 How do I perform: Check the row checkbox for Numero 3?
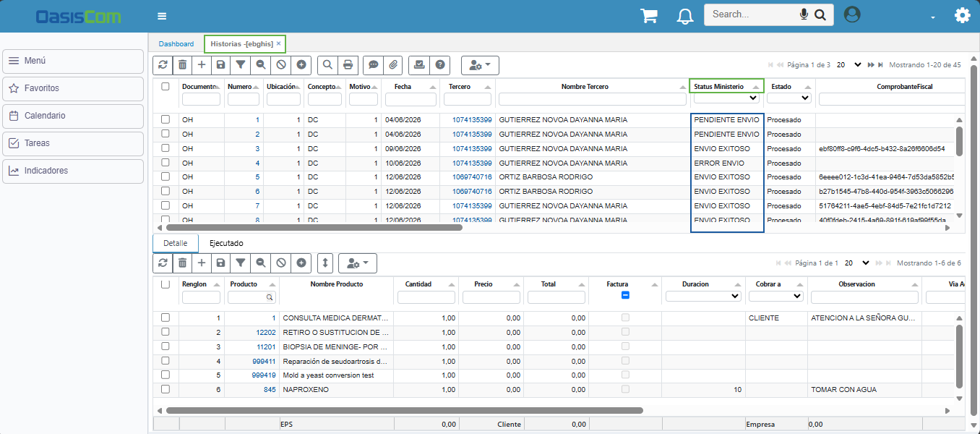tap(166, 148)
